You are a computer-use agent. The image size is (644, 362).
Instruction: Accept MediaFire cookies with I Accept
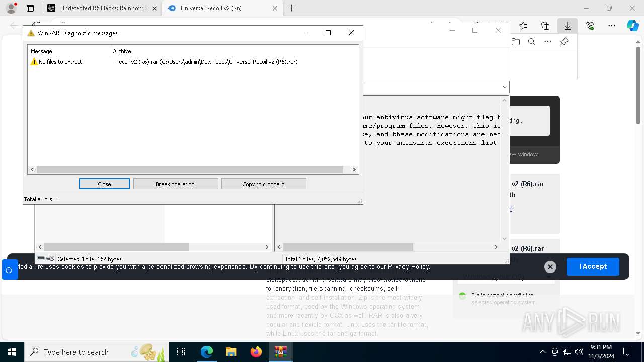pyautogui.click(x=593, y=266)
